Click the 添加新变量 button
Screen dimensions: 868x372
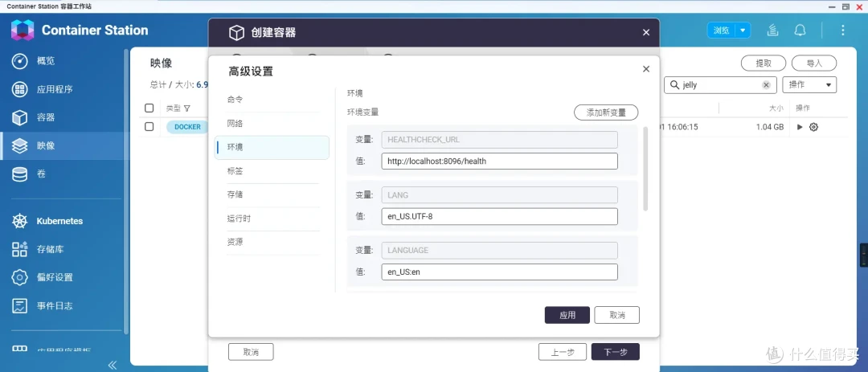click(x=606, y=112)
